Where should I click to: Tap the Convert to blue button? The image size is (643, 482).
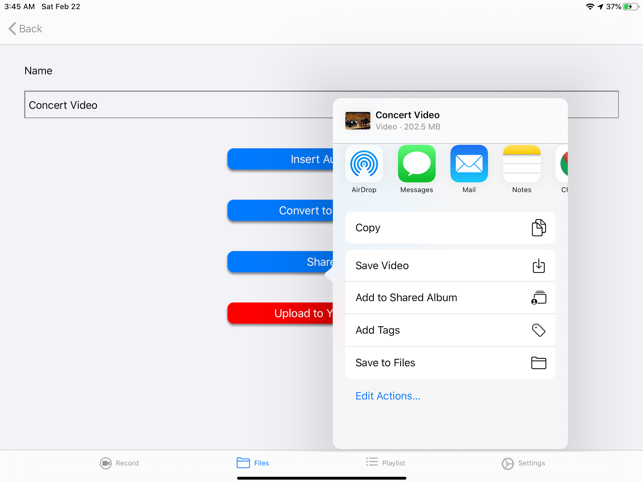point(280,210)
